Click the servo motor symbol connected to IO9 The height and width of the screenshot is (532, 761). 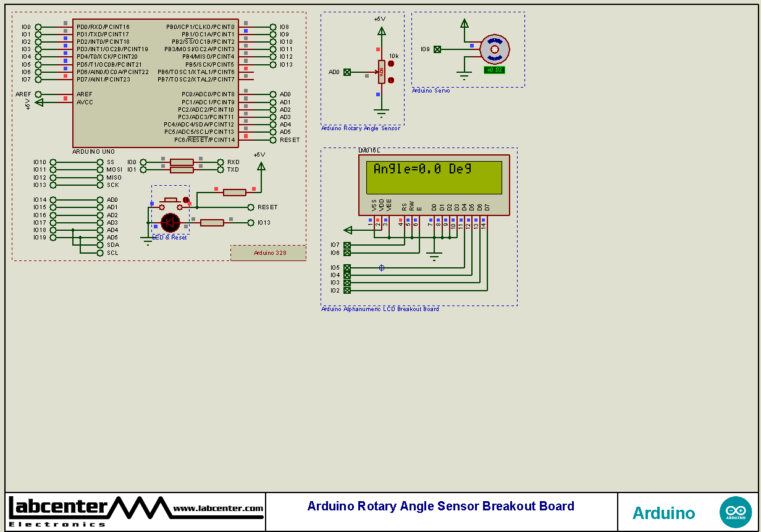click(494, 49)
